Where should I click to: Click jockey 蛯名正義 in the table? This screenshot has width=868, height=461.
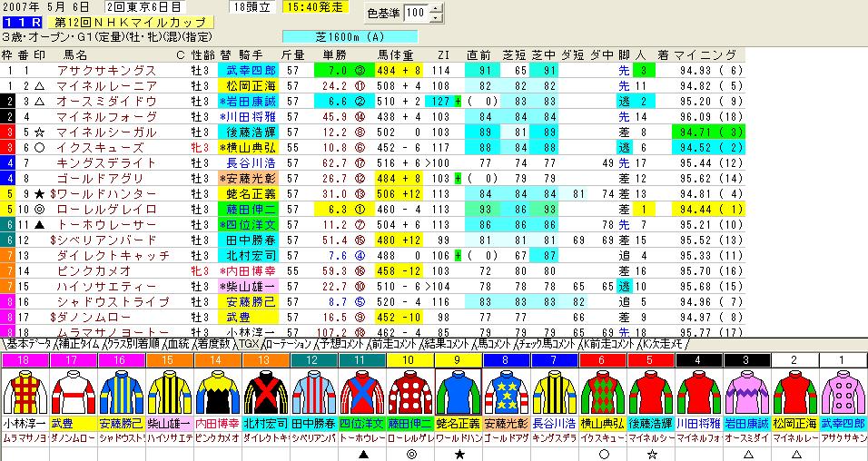click(x=248, y=193)
